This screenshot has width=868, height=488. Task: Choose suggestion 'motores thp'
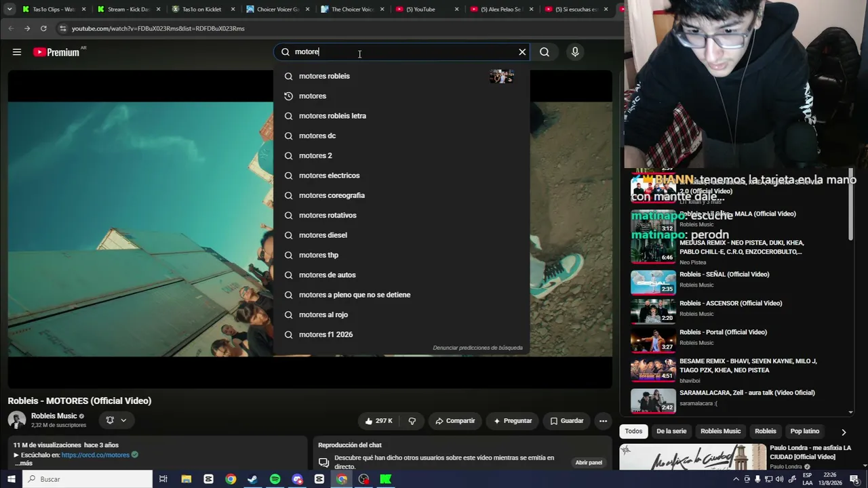[x=401, y=255]
